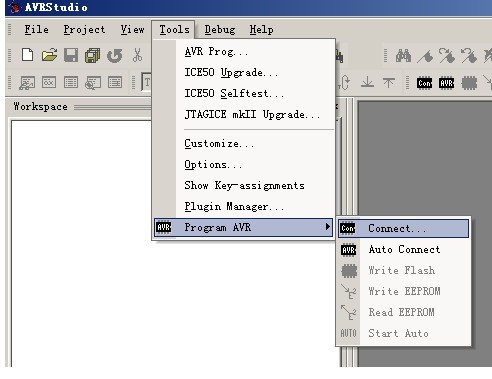Click the undo arrow toolbar icon
This screenshot has height=379, width=492.
pyautogui.click(x=115, y=56)
